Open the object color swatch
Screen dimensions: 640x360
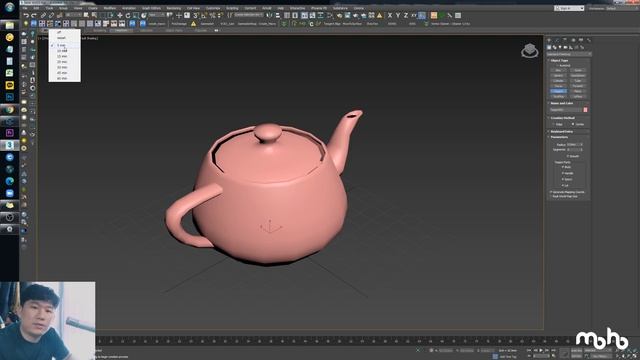(x=585, y=109)
